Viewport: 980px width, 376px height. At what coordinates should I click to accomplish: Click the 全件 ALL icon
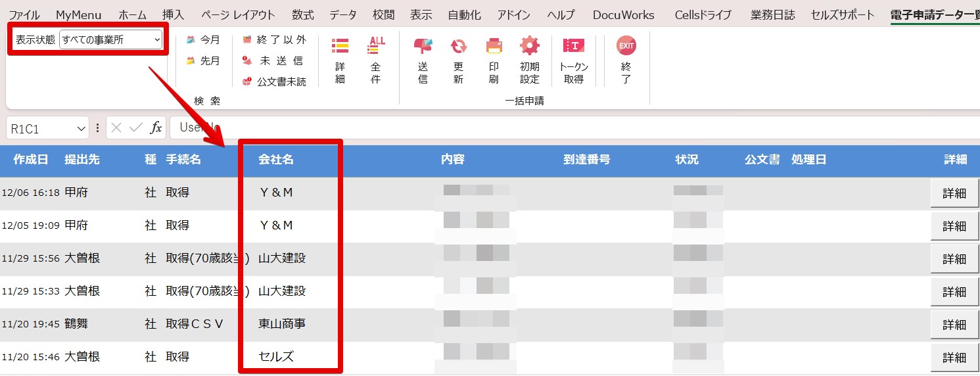point(377,45)
